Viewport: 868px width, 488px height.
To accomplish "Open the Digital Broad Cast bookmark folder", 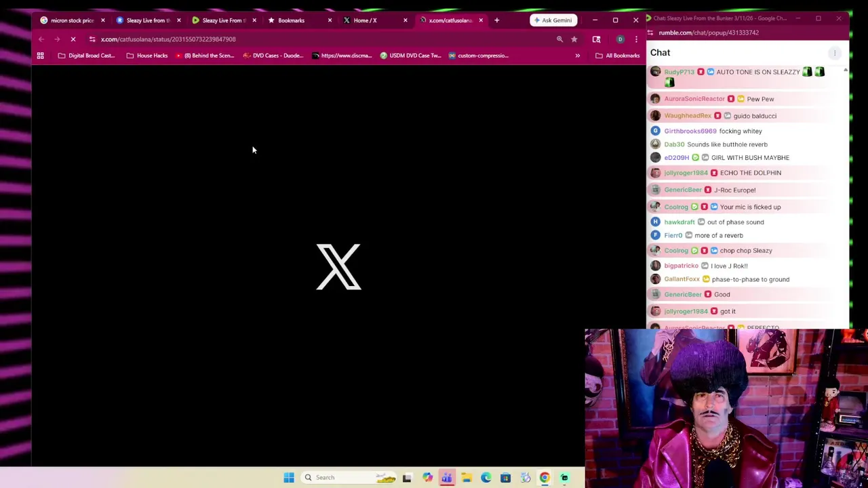I will coord(86,56).
